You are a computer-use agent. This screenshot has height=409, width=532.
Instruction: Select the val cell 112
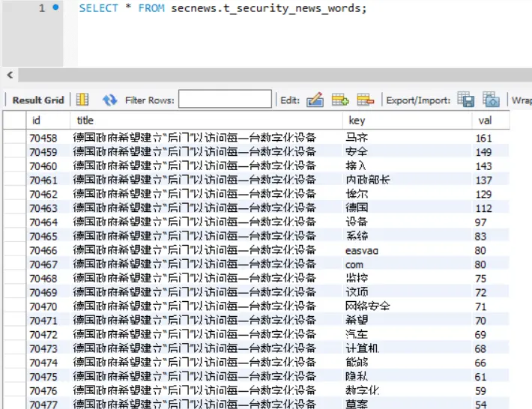pyautogui.click(x=491, y=208)
